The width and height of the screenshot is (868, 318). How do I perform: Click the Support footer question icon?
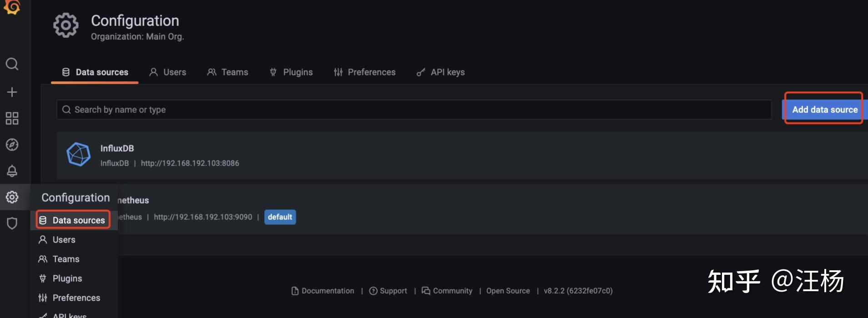click(x=373, y=291)
